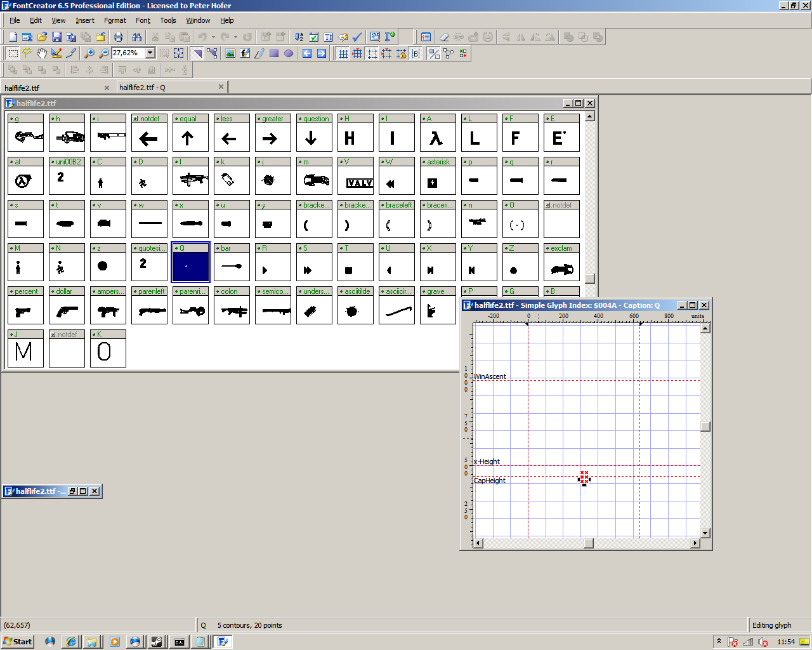Image resolution: width=812 pixels, height=650 pixels.
Task: Close the halflife2.ttf document tab
Action: coord(107,88)
